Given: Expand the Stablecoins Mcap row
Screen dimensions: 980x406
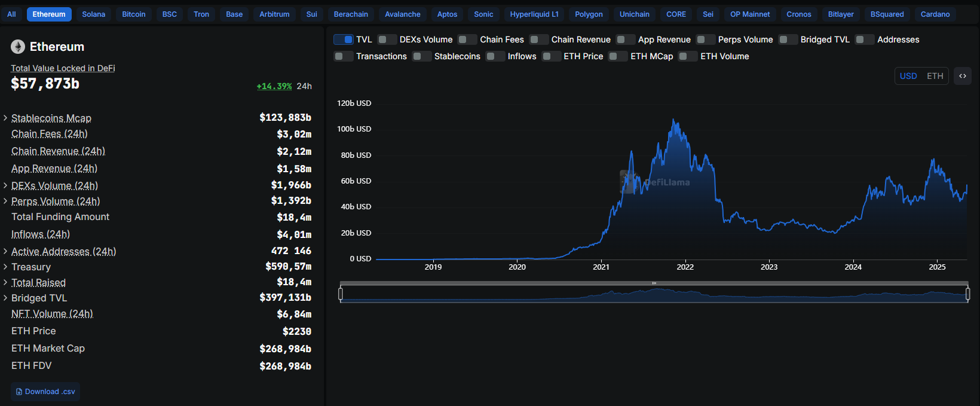Looking at the screenshot, I should 5,118.
